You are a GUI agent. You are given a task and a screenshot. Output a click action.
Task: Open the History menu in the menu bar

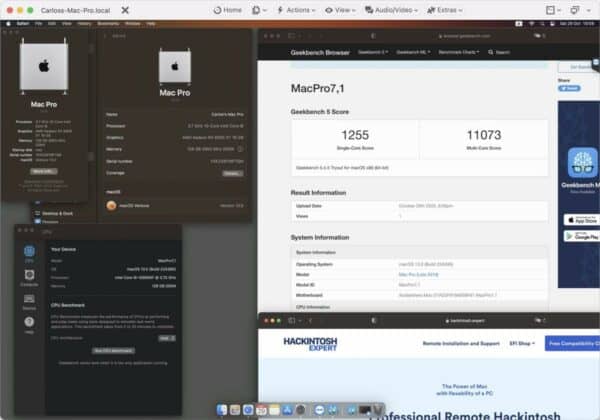84,24
